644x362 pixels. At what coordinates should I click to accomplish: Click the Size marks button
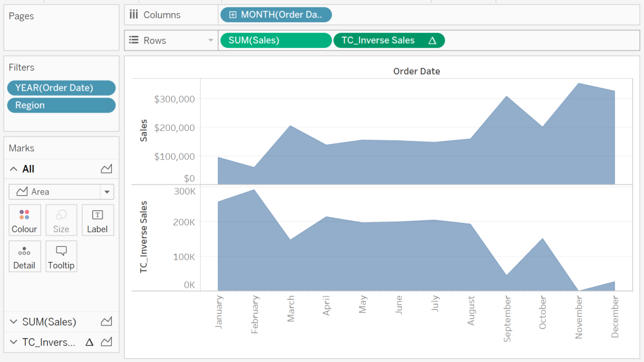point(61,220)
